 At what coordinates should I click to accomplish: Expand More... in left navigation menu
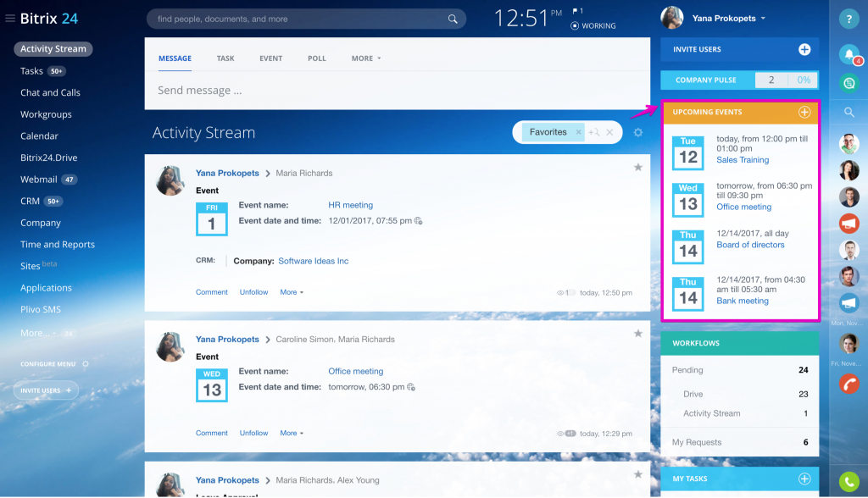(x=37, y=333)
